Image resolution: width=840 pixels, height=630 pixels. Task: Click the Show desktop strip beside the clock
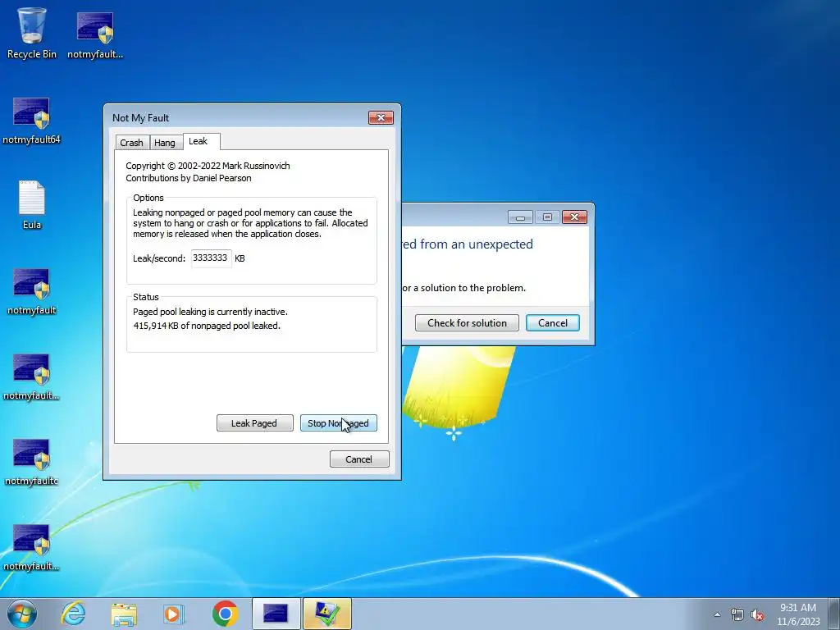(834, 614)
